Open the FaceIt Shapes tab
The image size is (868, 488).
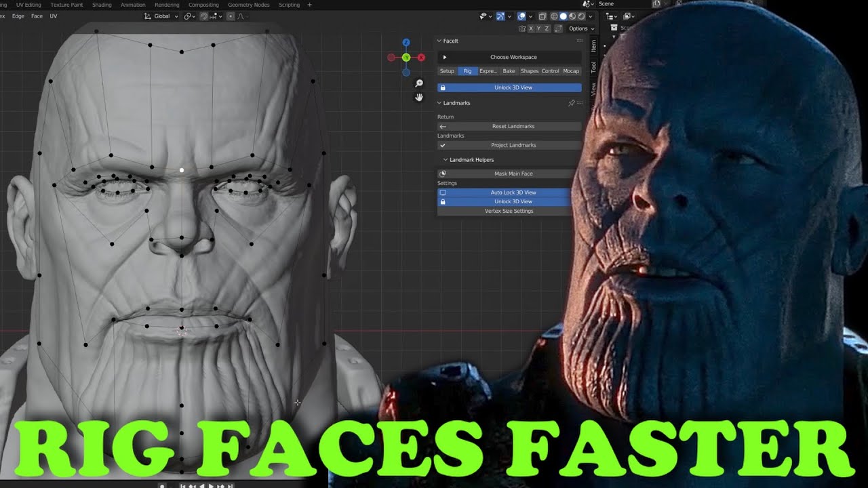click(530, 71)
